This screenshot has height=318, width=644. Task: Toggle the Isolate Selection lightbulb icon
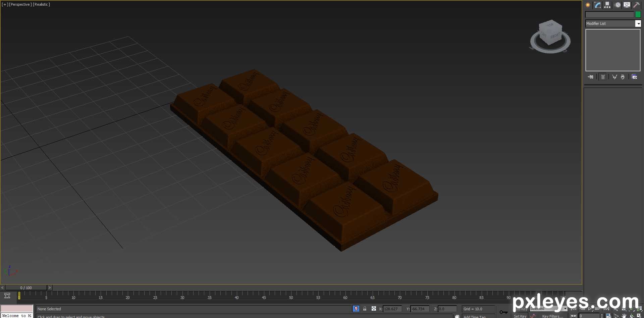coord(356,309)
